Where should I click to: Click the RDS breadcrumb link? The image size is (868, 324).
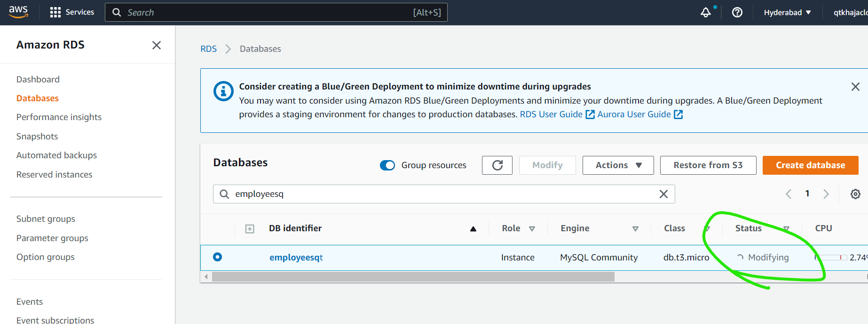click(208, 49)
